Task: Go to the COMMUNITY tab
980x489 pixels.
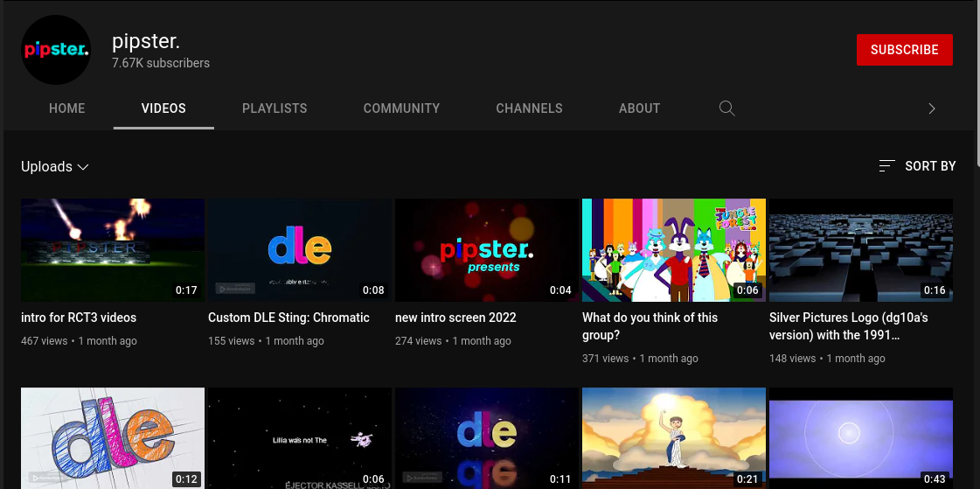Action: click(401, 108)
